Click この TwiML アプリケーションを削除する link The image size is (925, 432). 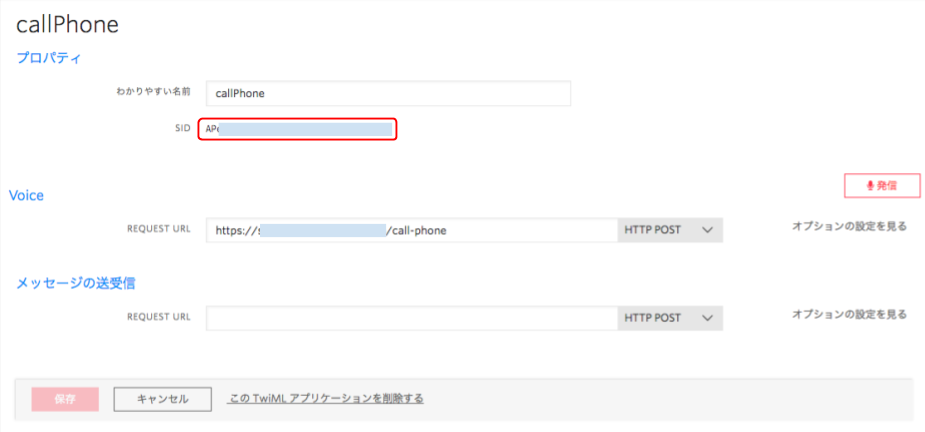tap(326, 398)
